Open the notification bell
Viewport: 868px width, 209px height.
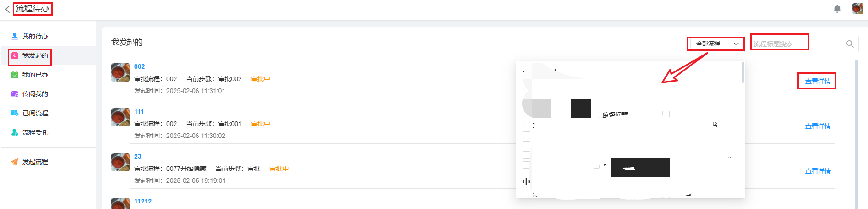[837, 9]
